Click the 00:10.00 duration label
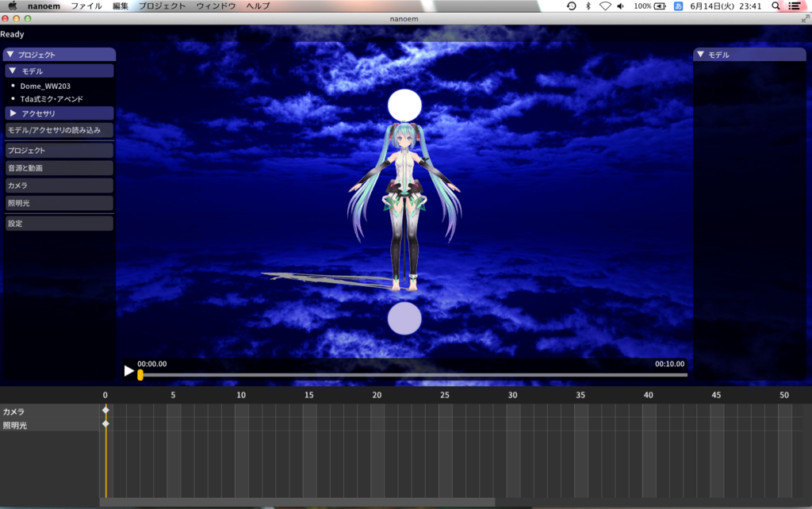The image size is (812, 509). coord(669,364)
